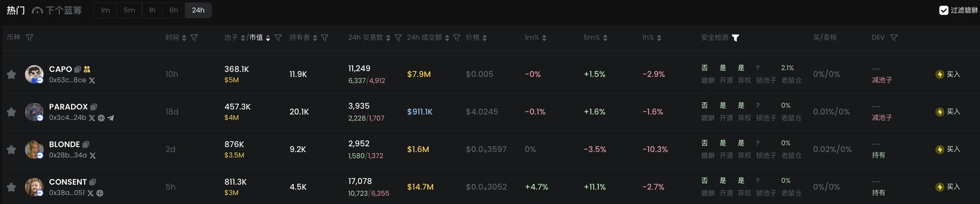Open BLONDE X (Twitter) profile icon
The image size is (980, 204).
pyautogui.click(x=92, y=156)
